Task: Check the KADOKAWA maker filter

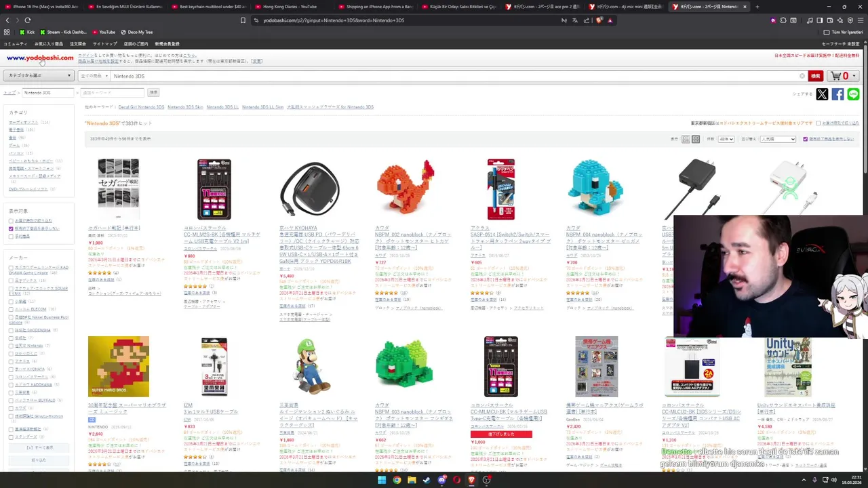Action: tap(12, 384)
